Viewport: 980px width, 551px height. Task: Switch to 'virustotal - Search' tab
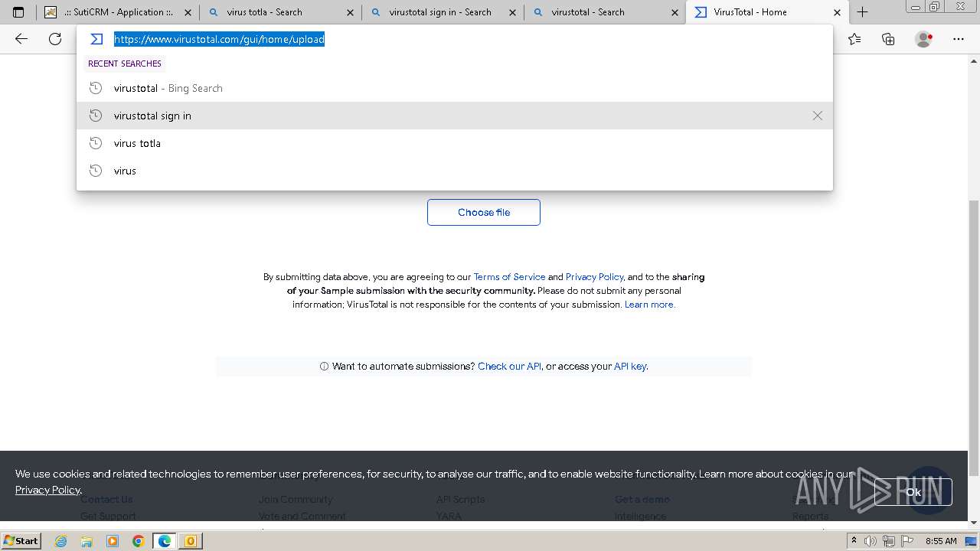pos(604,12)
